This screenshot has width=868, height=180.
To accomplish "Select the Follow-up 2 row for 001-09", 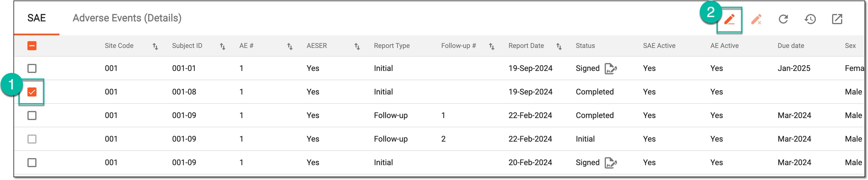I will coord(439,139).
